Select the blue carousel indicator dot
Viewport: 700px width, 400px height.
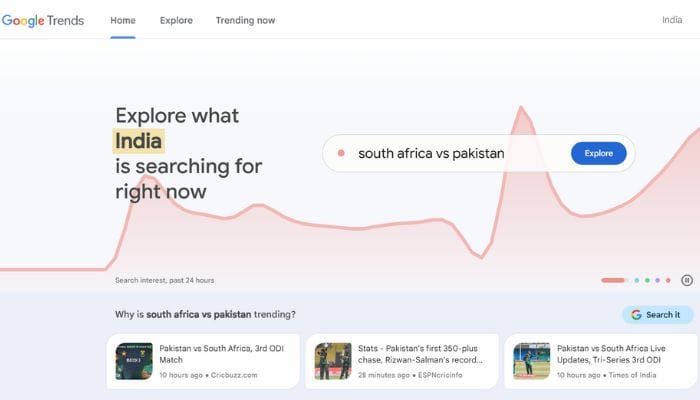pyautogui.click(x=637, y=280)
